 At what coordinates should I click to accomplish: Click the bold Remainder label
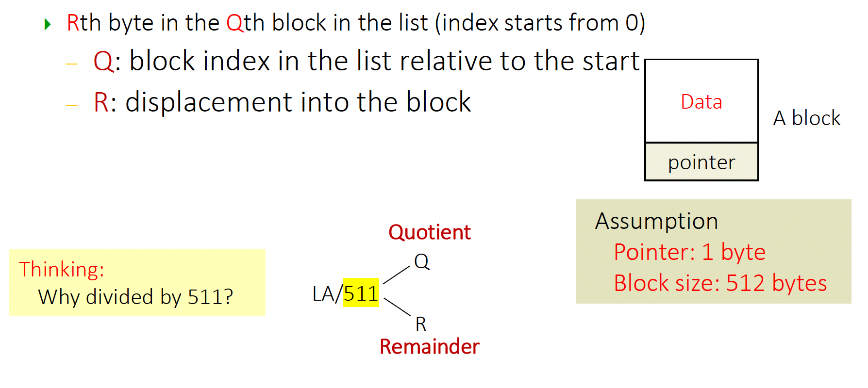tap(430, 347)
